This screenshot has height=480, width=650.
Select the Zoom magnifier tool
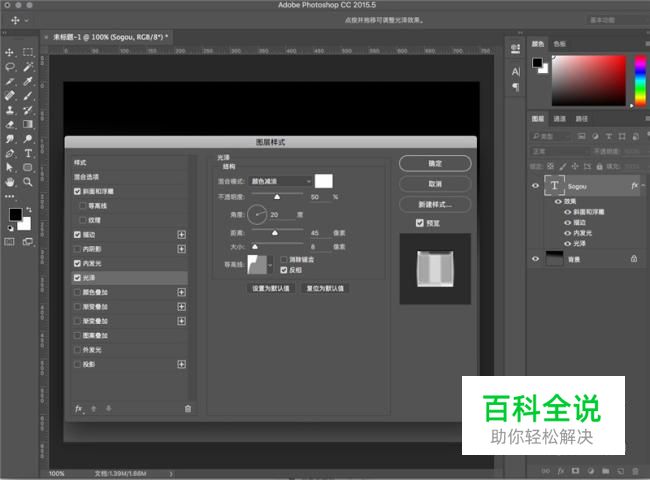27,182
